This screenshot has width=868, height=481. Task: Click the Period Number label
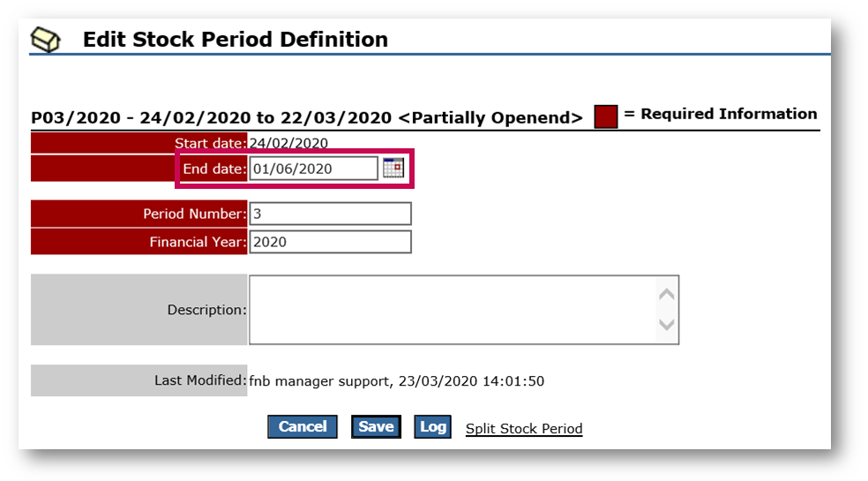(194, 214)
